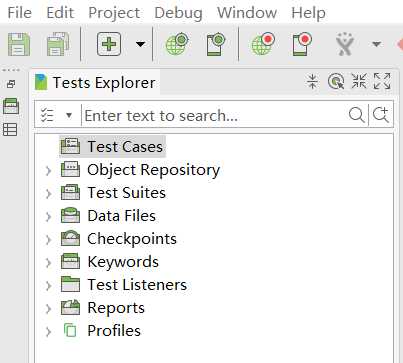The image size is (403, 363).
Task: Click the Save All icon
Action: coord(58,44)
